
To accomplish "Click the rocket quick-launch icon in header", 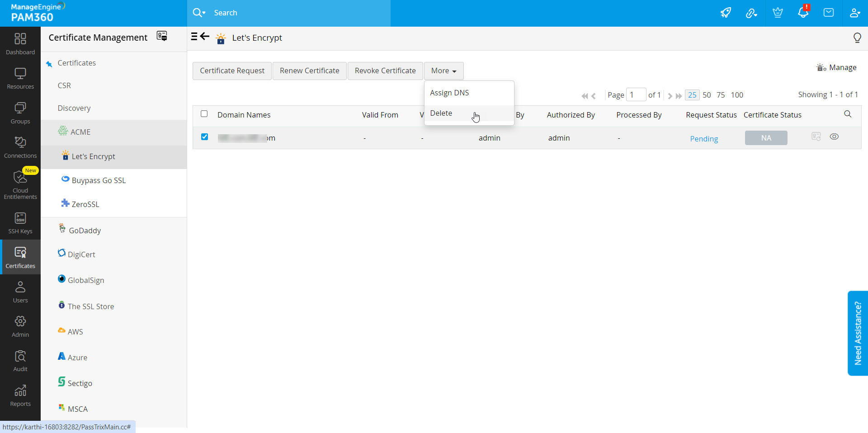I will point(726,13).
